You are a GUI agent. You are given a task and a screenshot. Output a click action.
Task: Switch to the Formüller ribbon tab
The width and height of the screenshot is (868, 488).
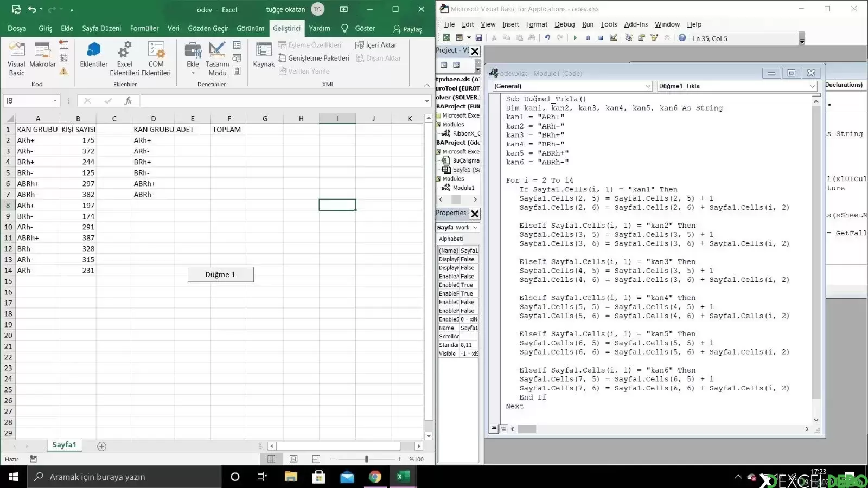click(x=144, y=28)
